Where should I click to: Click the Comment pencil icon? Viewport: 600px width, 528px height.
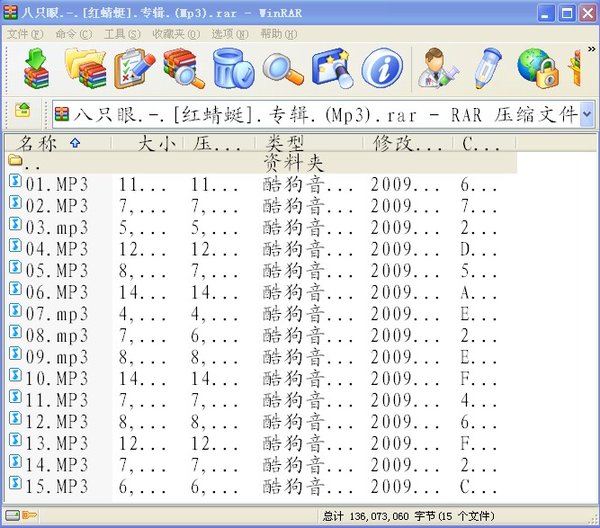(x=488, y=69)
